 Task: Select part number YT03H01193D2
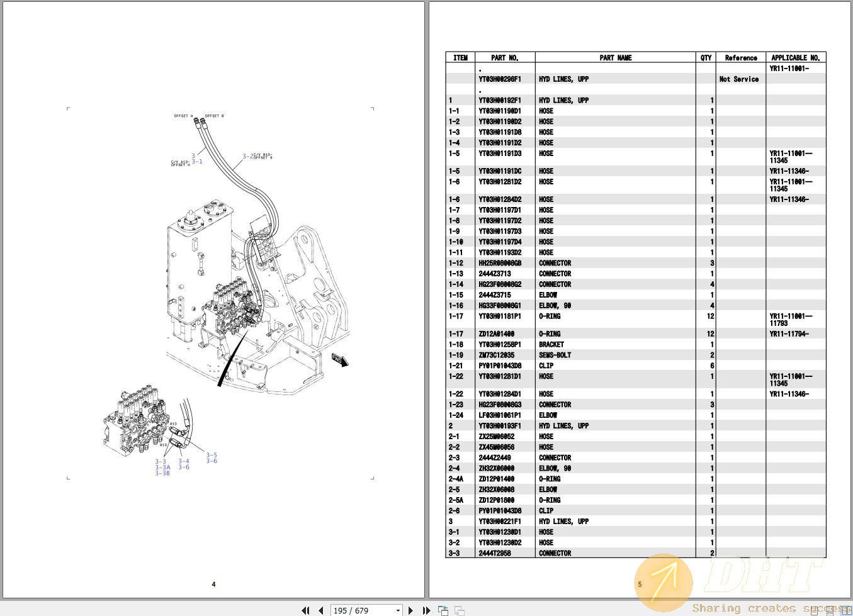pos(500,253)
